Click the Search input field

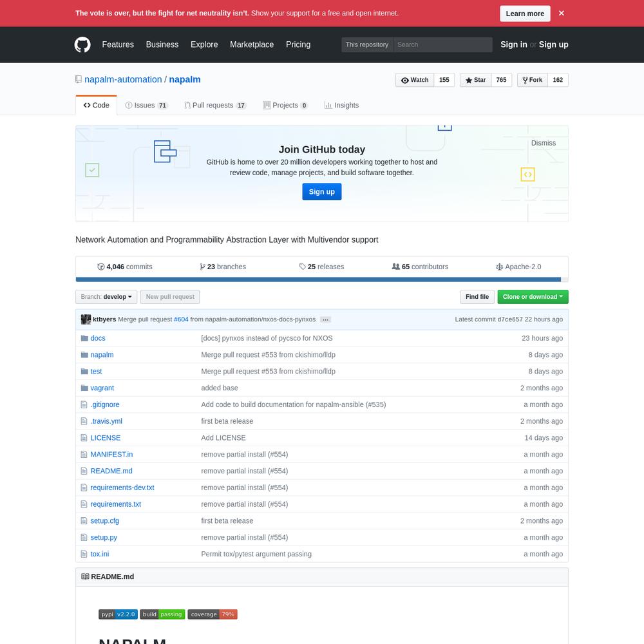(442, 45)
